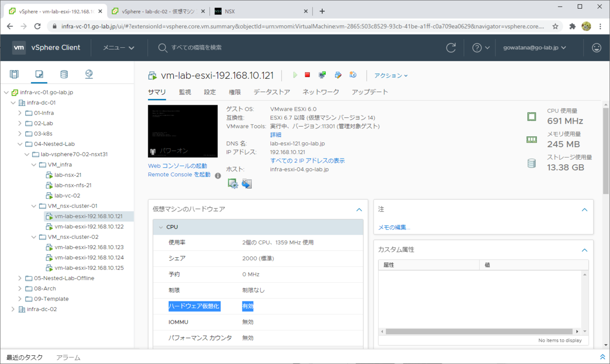Expand the 02-Lab folder

[x=20, y=124]
